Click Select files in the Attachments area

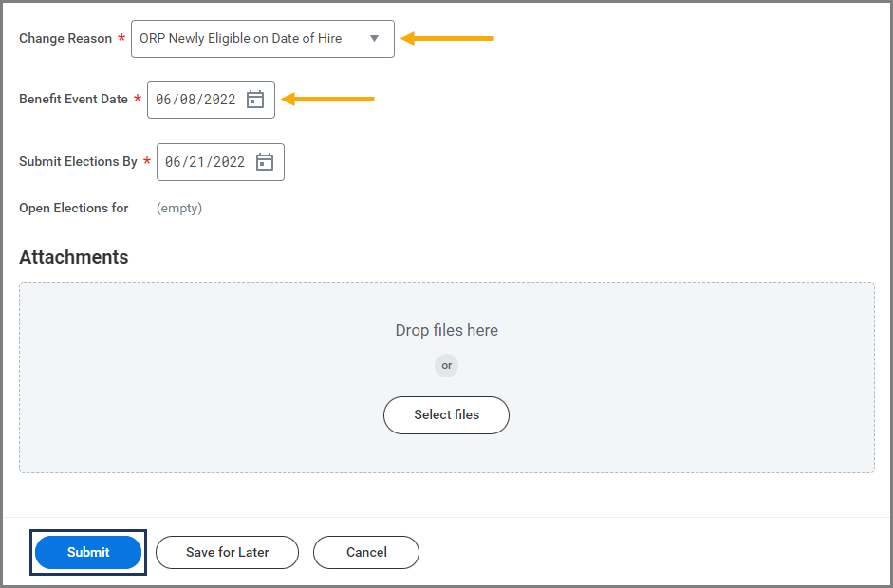(446, 414)
